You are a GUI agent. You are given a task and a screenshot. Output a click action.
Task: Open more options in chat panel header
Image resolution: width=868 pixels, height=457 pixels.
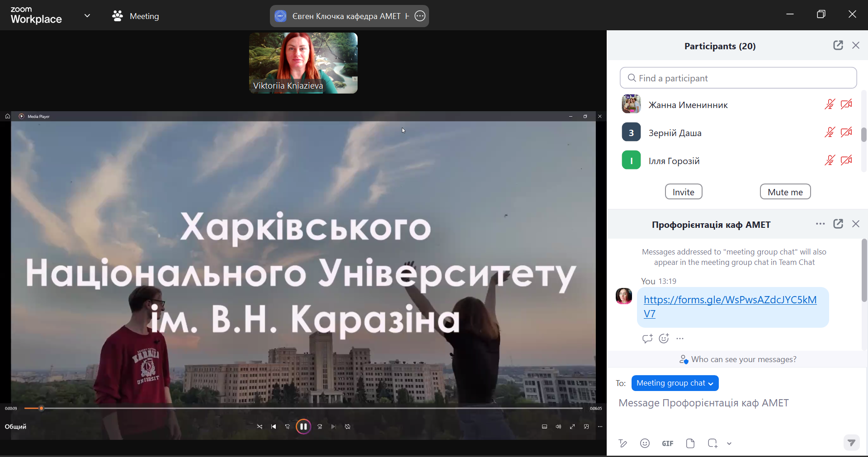(820, 224)
